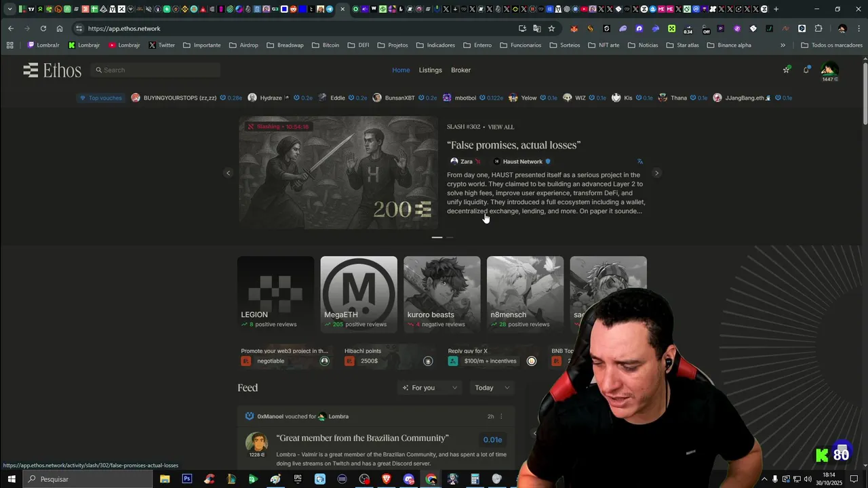
Task: Open the MegaETH project card
Action: click(359, 295)
